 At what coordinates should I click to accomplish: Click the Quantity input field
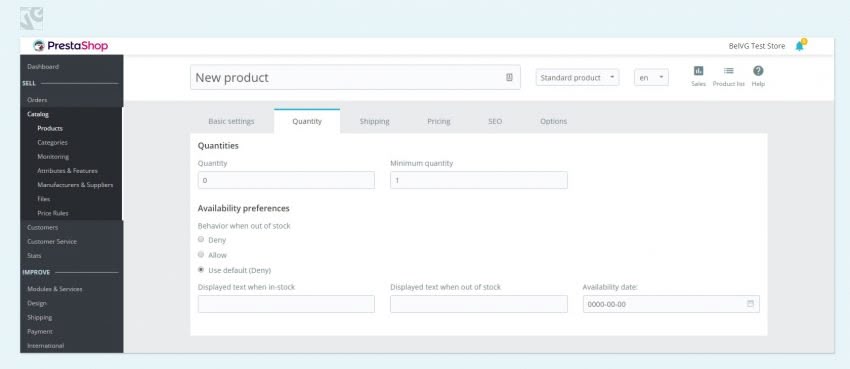coord(286,180)
